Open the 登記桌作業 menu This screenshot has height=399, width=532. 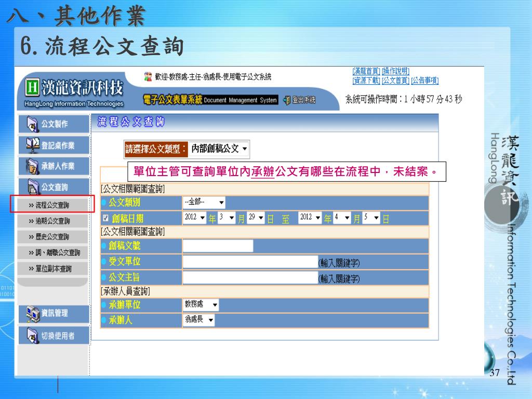coord(54,145)
